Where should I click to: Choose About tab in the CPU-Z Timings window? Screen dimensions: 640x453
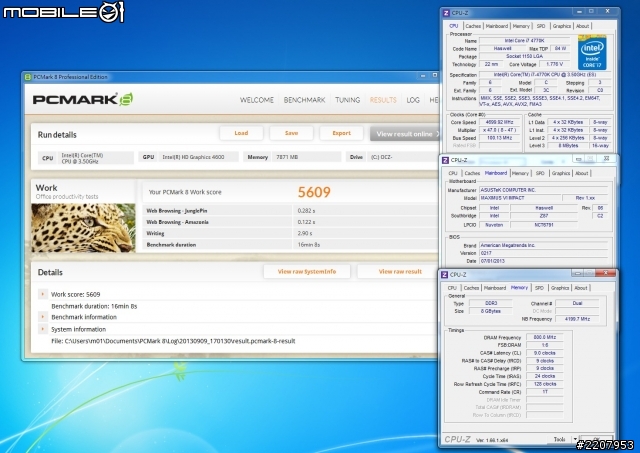coord(581,288)
